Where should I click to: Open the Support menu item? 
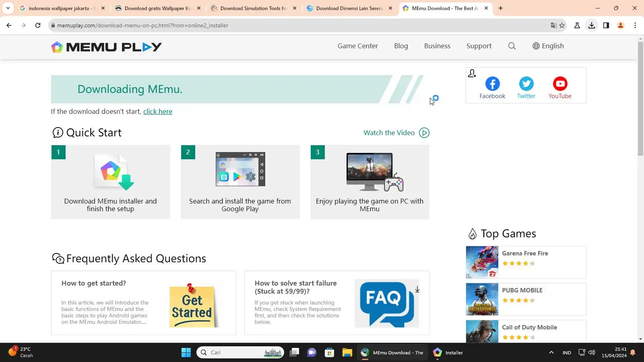pyautogui.click(x=479, y=46)
